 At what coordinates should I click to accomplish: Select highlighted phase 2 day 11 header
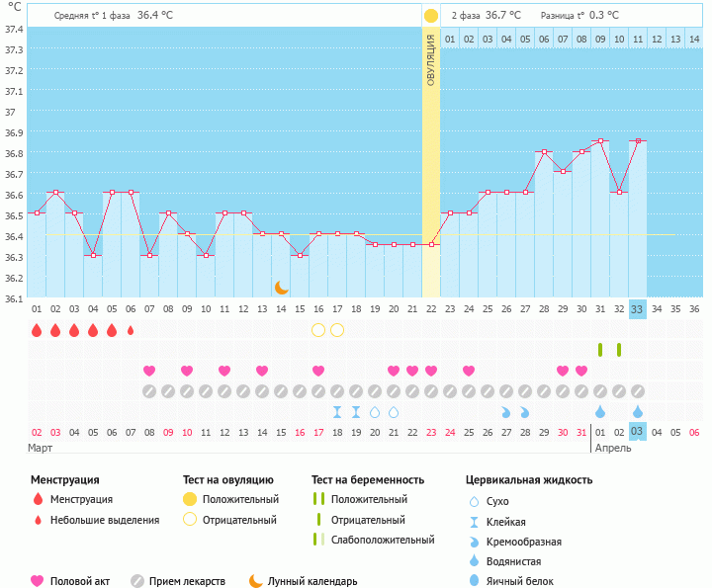pyautogui.click(x=638, y=39)
